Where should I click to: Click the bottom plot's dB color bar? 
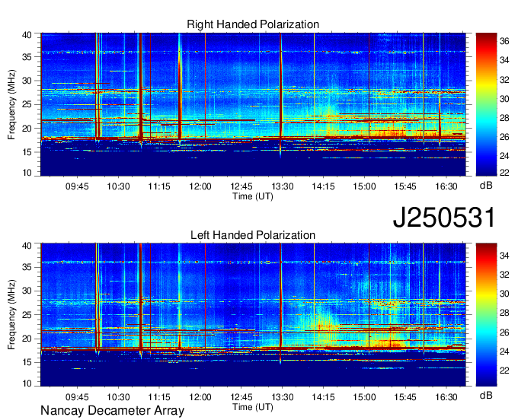(486, 315)
